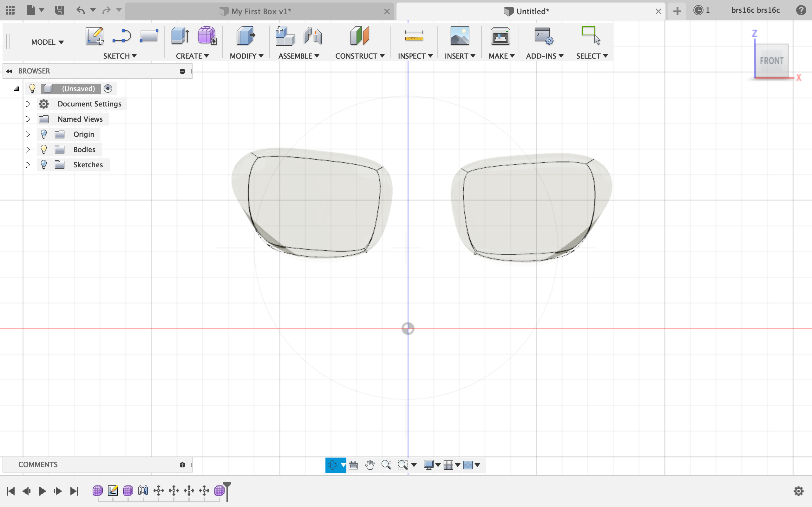
Task: Click the Measure ruler icon
Action: [x=414, y=35]
